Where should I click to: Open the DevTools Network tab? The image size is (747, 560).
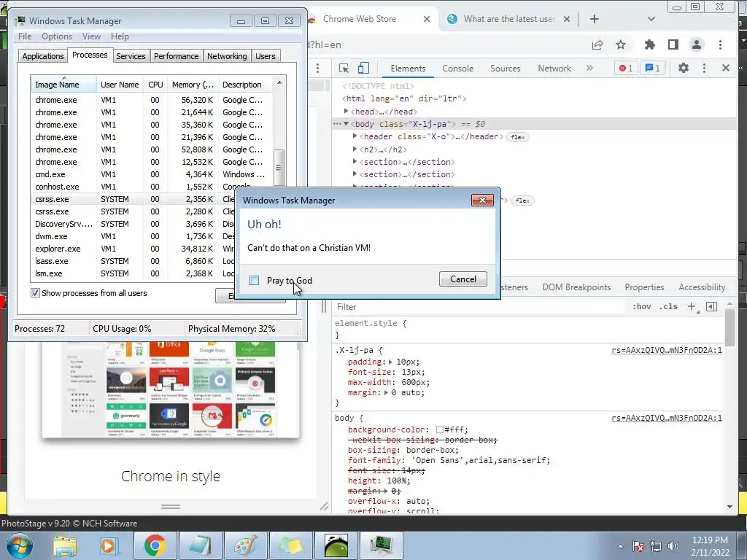[554, 68]
